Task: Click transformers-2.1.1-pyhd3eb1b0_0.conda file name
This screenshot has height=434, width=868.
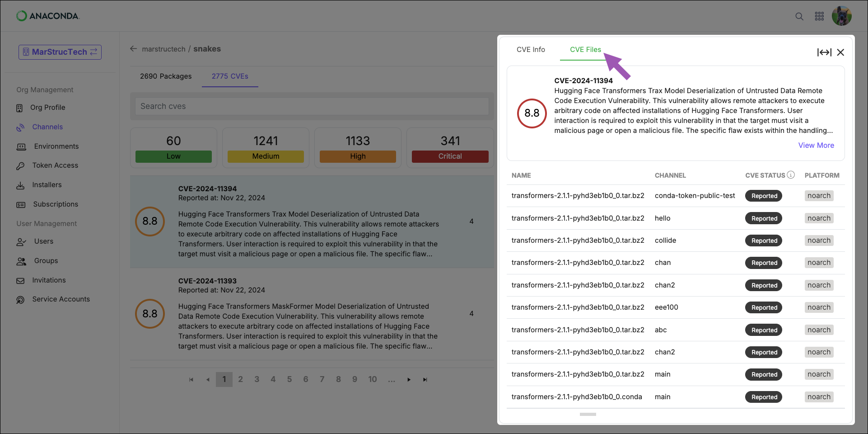Action: 576,397
